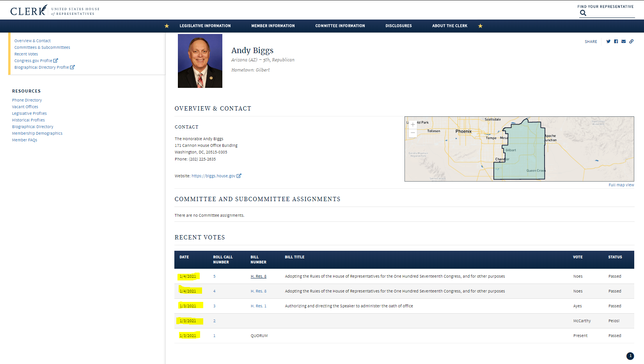
Task: Open H. Res. 1 bill link
Action: pyautogui.click(x=259, y=306)
